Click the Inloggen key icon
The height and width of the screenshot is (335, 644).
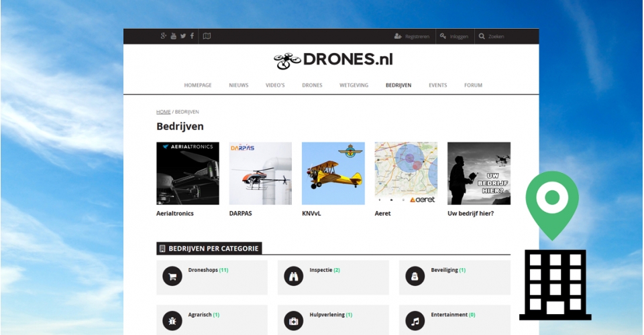[x=443, y=36]
